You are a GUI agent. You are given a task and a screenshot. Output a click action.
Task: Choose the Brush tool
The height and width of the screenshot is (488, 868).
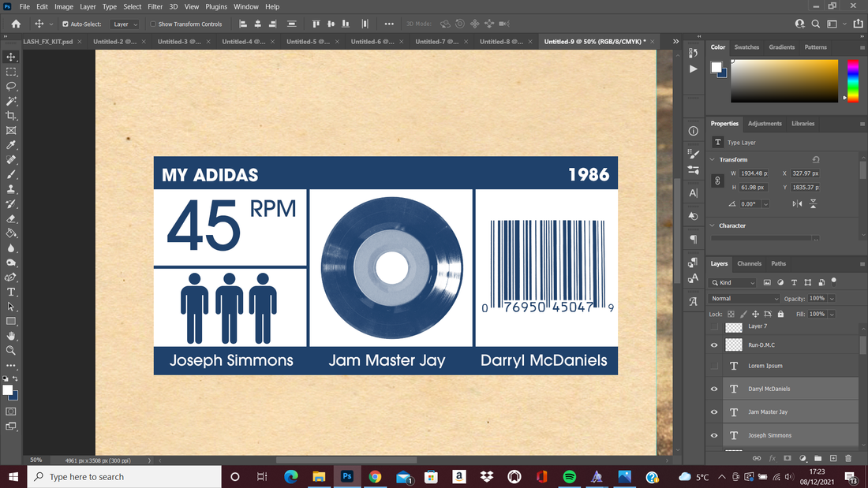click(11, 174)
